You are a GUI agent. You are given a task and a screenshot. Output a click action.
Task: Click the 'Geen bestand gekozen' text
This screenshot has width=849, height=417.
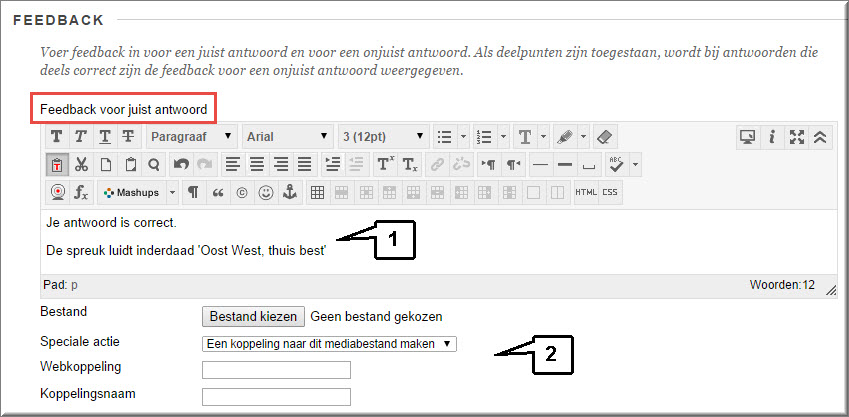[x=376, y=317]
